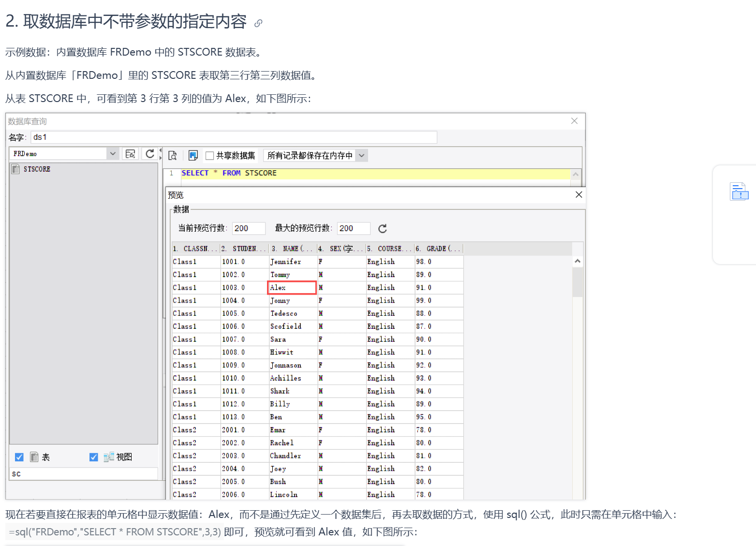The image size is (756, 546).
Task: Uncheck the 表 checkbox
Action: click(x=19, y=457)
